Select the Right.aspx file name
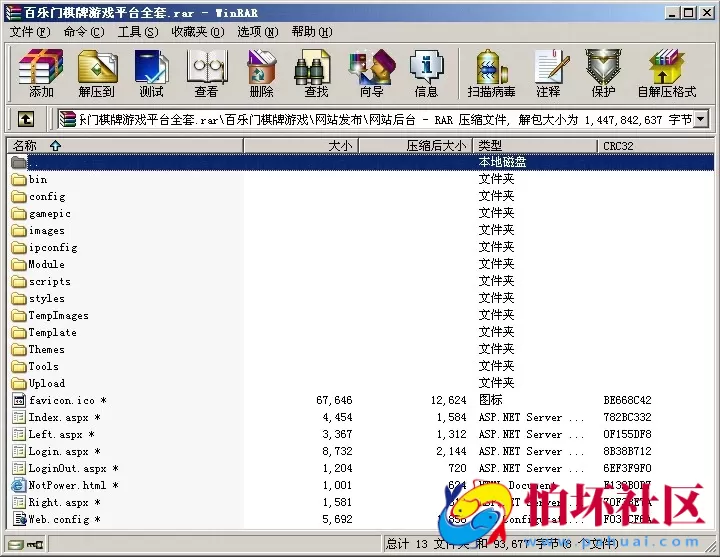720x557 pixels. pyautogui.click(x=65, y=502)
